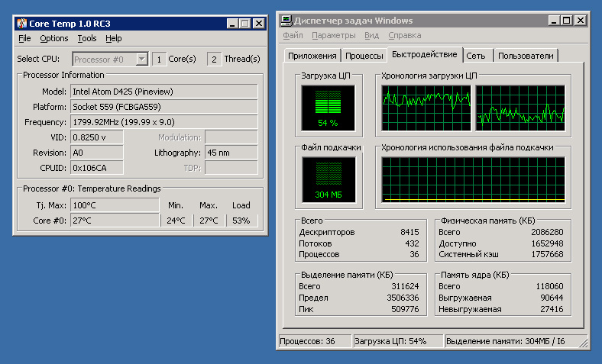The width and height of the screenshot is (602, 364).
Task: Select the Быстродействие tab
Action: 425,54
